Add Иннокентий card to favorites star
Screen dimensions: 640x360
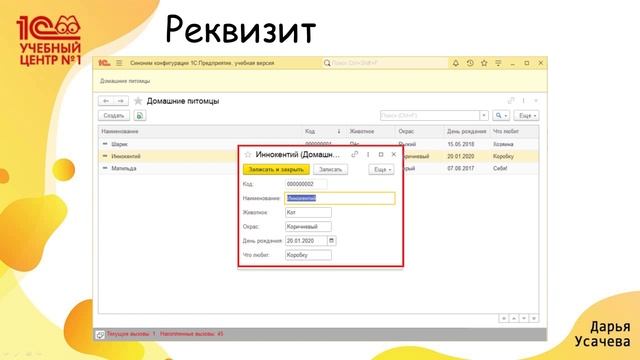coord(247,155)
